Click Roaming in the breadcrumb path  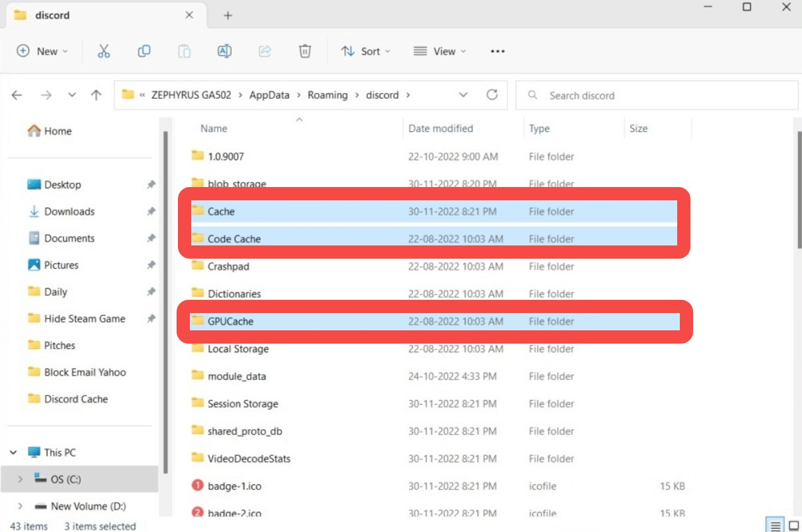click(x=327, y=95)
